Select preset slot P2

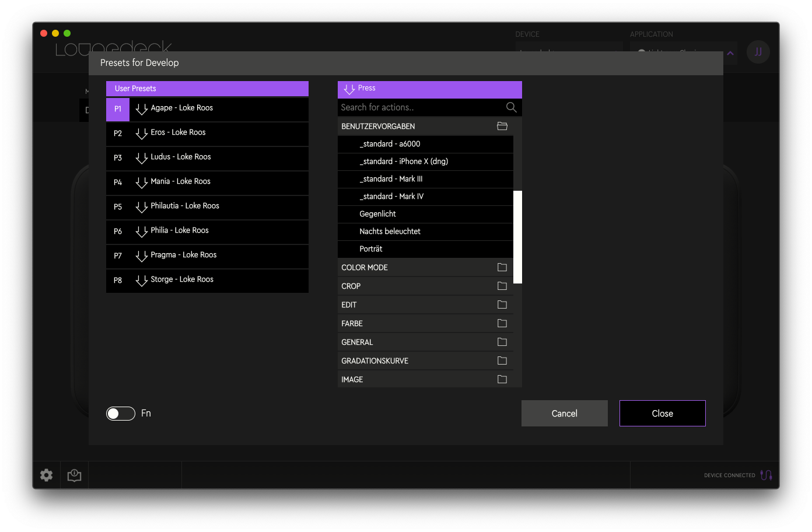pyautogui.click(x=118, y=134)
